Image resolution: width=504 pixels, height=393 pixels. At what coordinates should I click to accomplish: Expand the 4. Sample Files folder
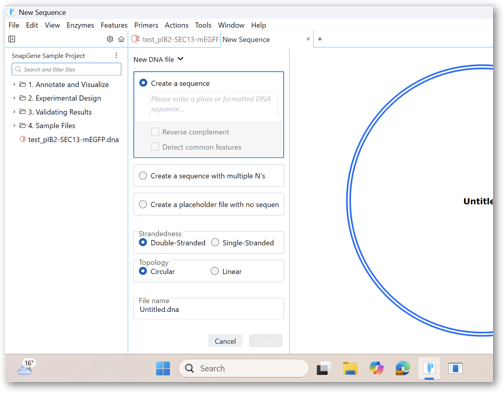coord(14,125)
